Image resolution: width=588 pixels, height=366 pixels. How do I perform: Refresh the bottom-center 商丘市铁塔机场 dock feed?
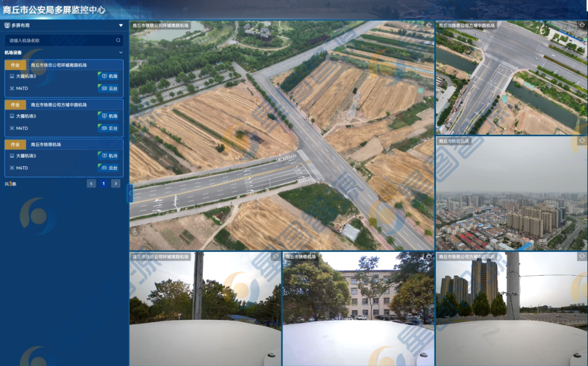coord(428,256)
